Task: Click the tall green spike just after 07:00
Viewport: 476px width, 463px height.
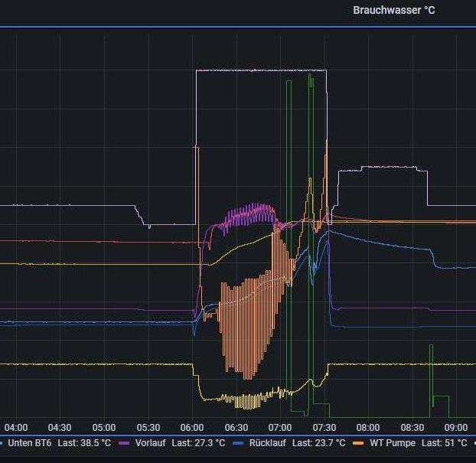Action: [289, 153]
